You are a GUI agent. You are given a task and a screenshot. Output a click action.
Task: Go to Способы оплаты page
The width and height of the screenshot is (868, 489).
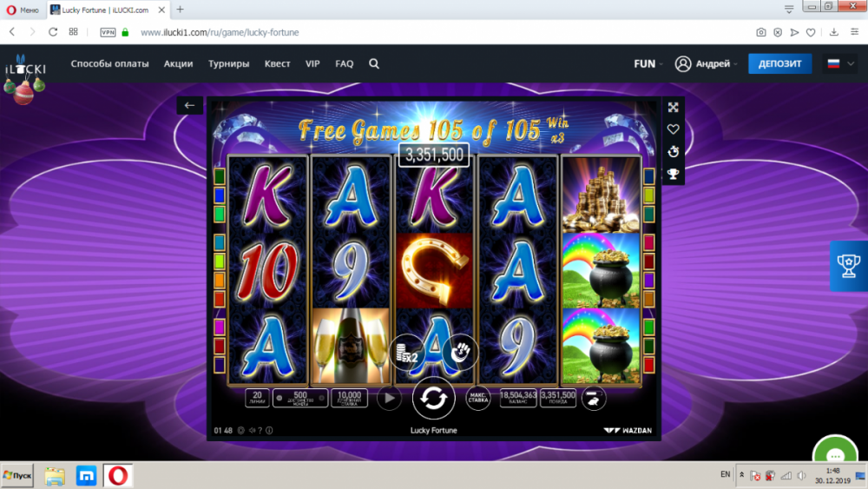pos(109,63)
